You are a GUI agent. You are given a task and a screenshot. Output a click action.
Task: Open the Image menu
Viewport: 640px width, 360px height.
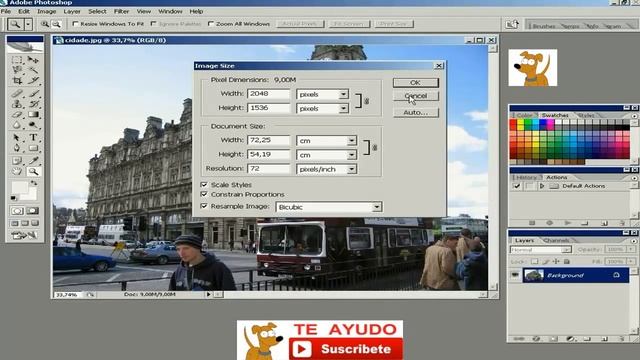click(x=47, y=11)
